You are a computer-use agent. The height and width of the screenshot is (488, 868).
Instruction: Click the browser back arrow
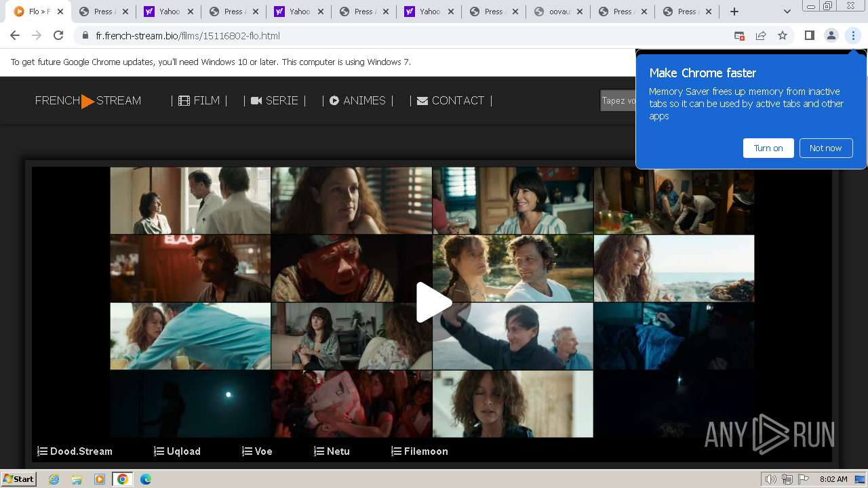(x=15, y=35)
